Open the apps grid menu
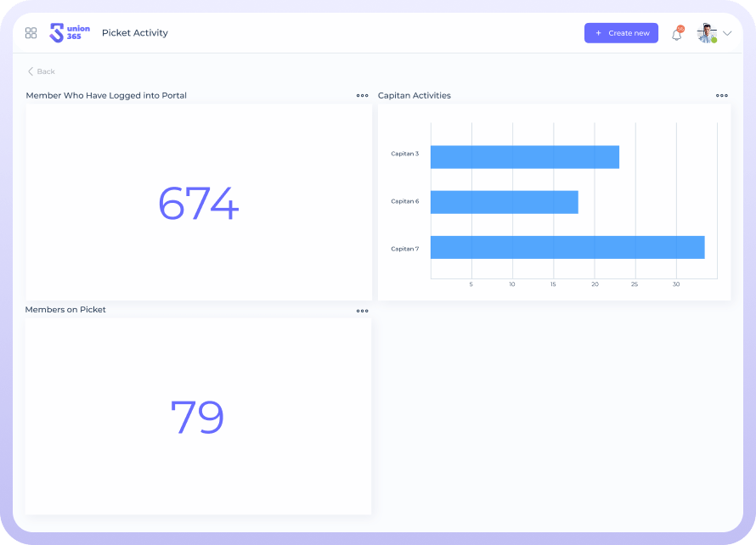 click(x=31, y=33)
